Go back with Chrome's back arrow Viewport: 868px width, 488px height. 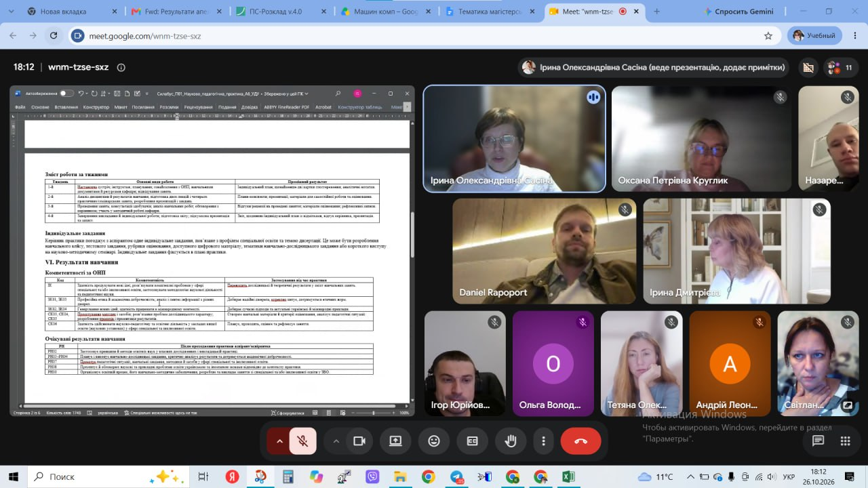tap(13, 36)
